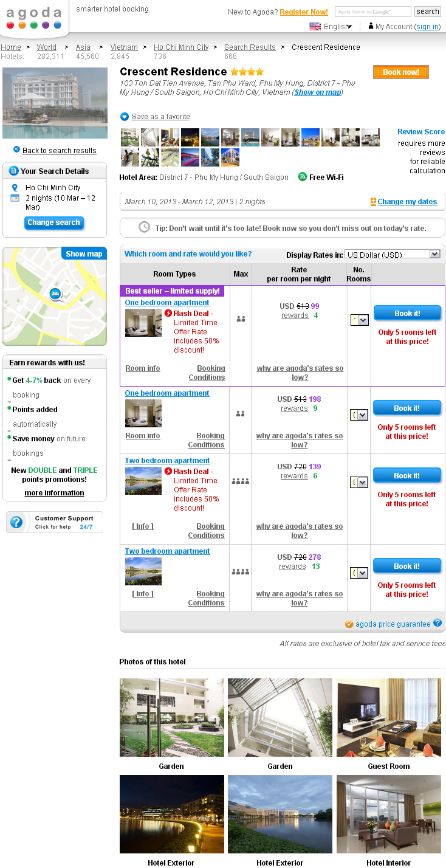This screenshot has height=868, width=446.
Task: Go to Ho Chi Minh City breadcrumb
Action: pos(181,47)
